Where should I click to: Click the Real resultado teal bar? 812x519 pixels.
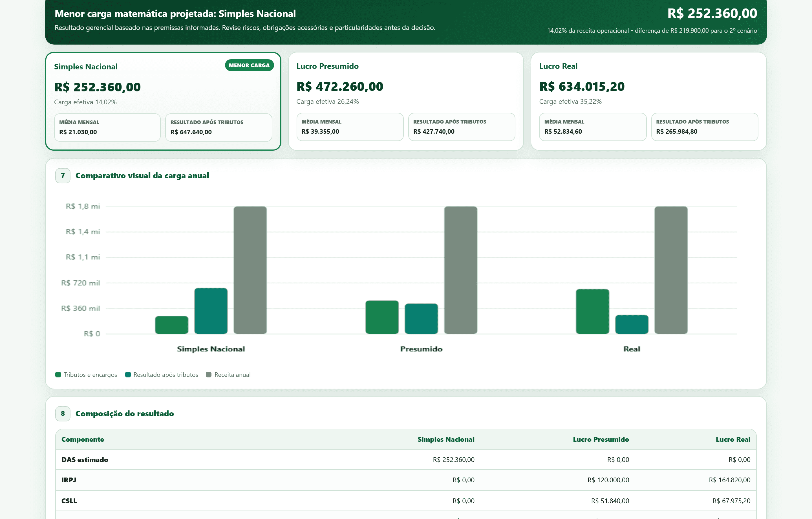(632, 325)
